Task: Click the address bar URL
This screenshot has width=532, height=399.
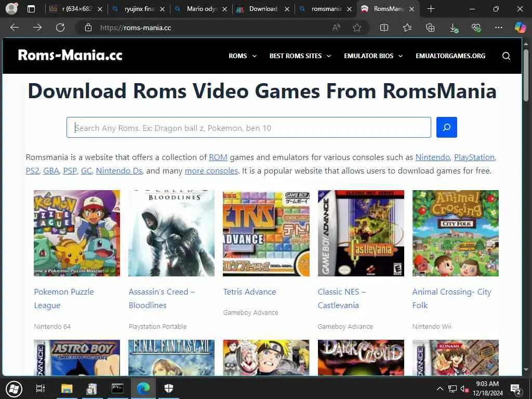Action: pyautogui.click(x=136, y=28)
